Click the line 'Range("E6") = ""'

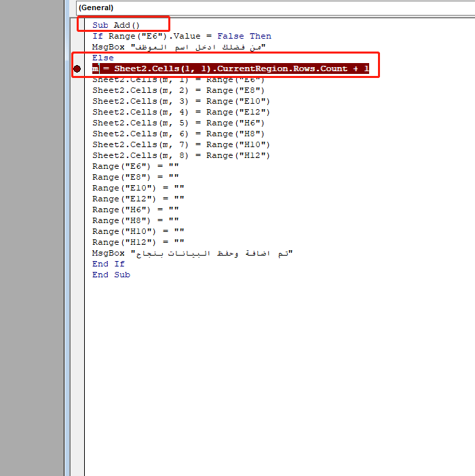(x=136, y=166)
